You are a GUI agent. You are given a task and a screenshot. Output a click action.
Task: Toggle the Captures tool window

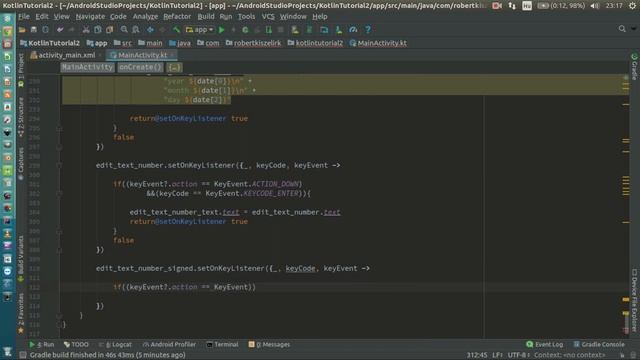21,164
